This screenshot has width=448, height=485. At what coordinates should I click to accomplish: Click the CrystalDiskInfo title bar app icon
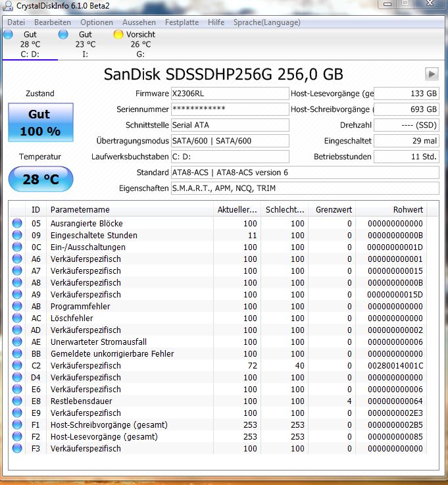coord(8,5)
